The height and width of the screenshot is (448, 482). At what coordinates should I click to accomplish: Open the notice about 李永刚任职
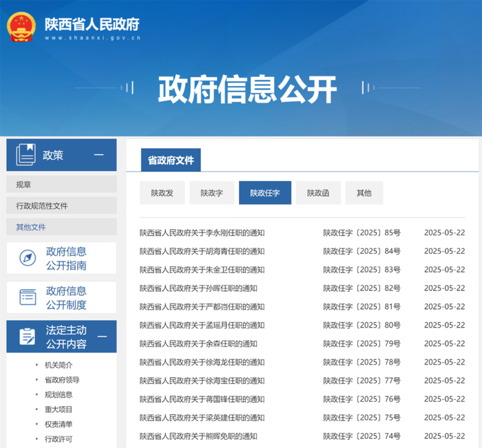click(202, 233)
